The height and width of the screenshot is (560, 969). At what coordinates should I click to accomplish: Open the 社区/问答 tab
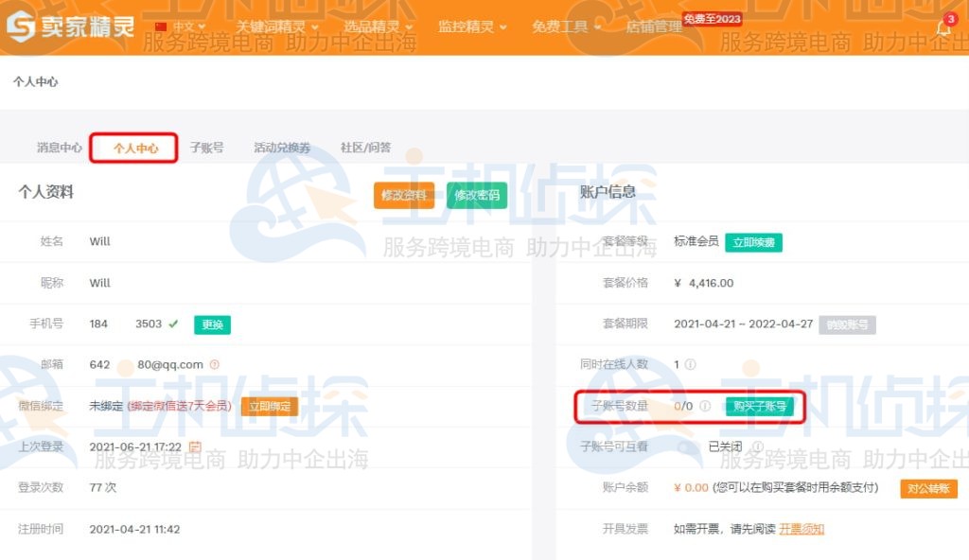366,148
